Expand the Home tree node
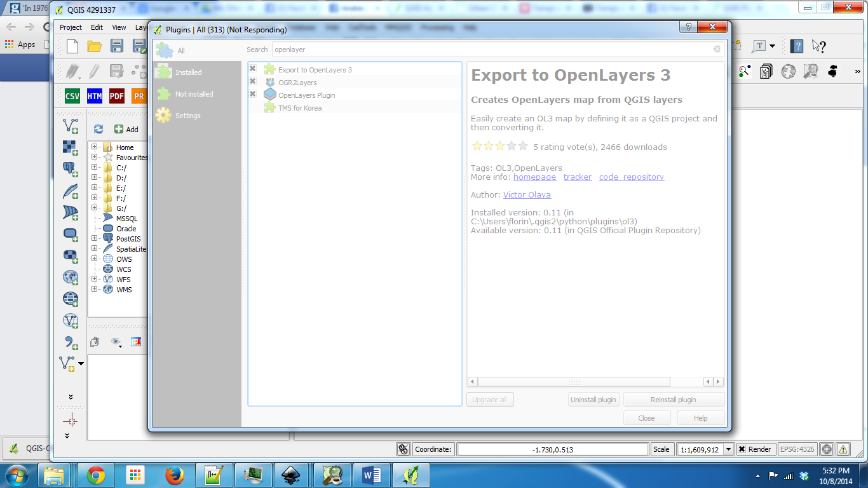Screen dimensions: 868x488 click(x=95, y=147)
